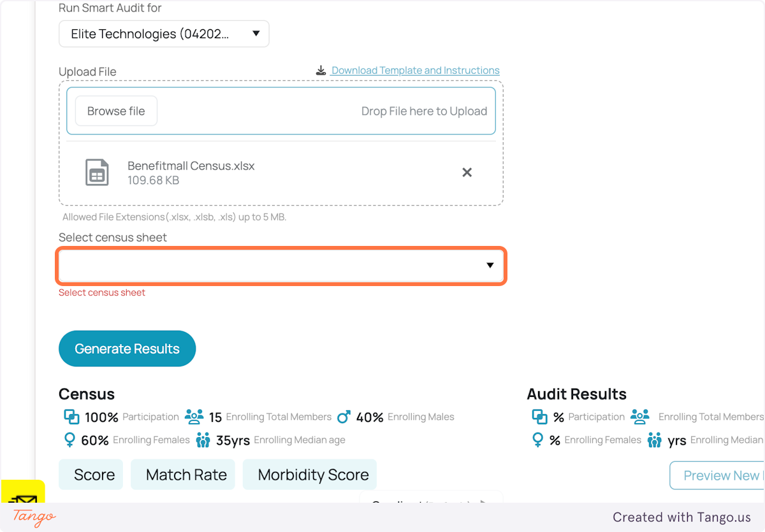The height and width of the screenshot is (532, 765).
Task: Open the Elite Technologies company dropdown
Action: pos(163,33)
